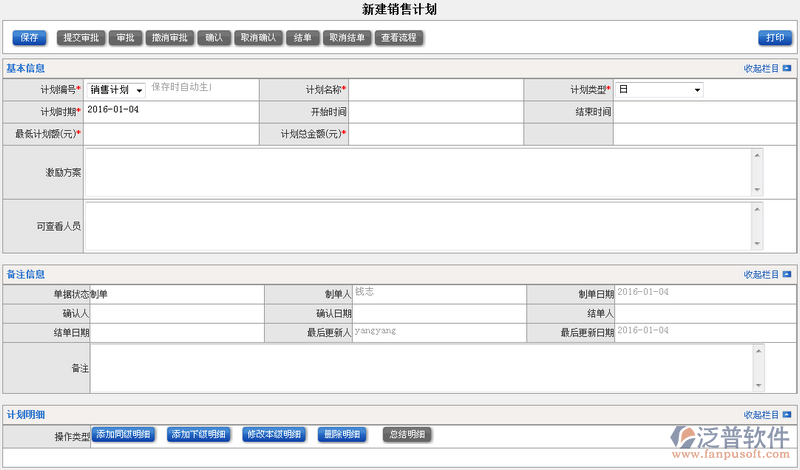Click the 取消确认 cancel confirm button
Screen dimensions: 800x470
point(258,38)
